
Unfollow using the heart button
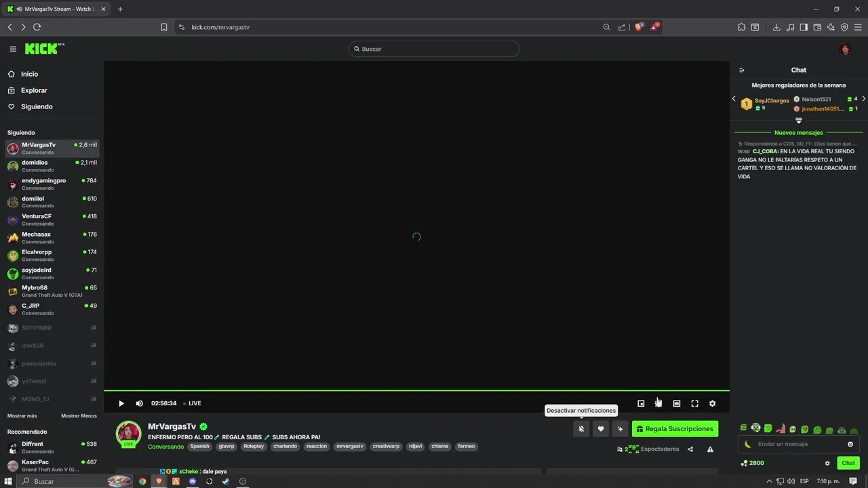click(600, 428)
